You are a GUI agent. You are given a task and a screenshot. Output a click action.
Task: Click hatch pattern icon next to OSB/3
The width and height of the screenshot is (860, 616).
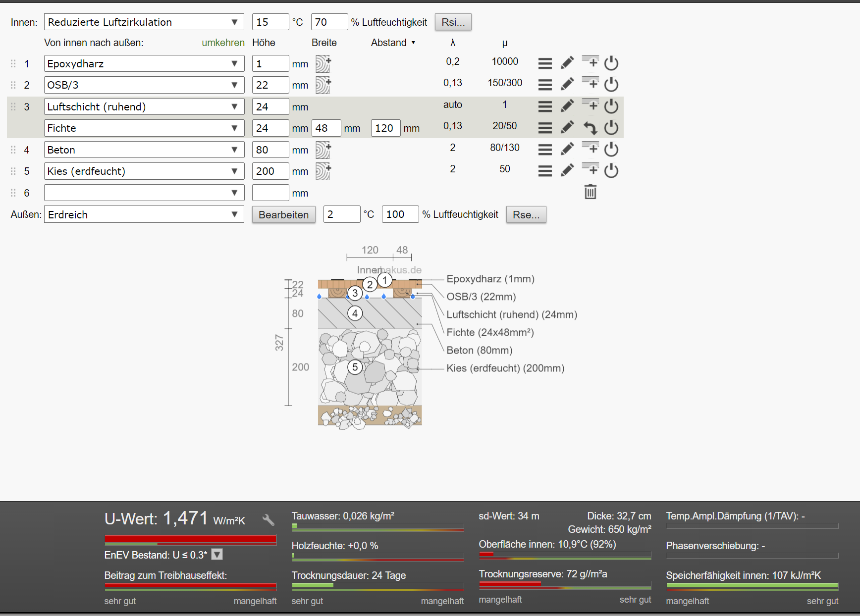click(323, 85)
